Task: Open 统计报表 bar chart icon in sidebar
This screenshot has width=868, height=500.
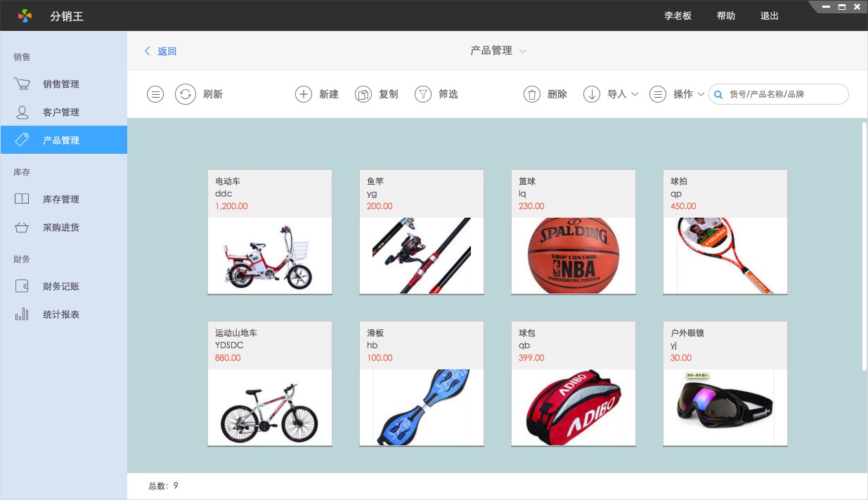Action: point(22,315)
